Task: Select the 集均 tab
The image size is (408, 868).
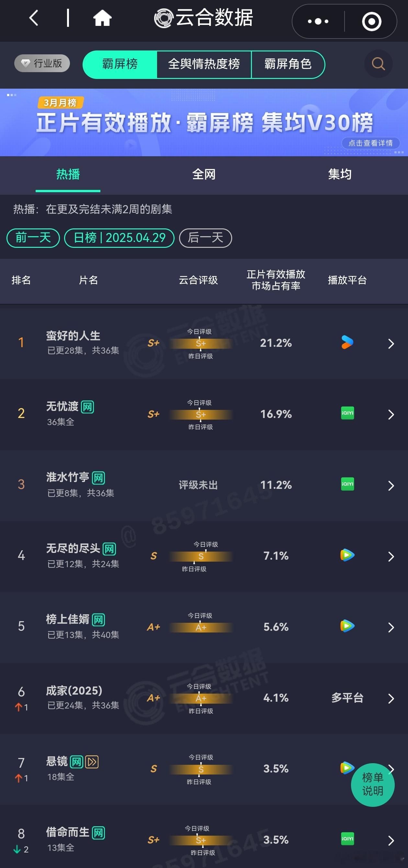Action: pyautogui.click(x=340, y=175)
